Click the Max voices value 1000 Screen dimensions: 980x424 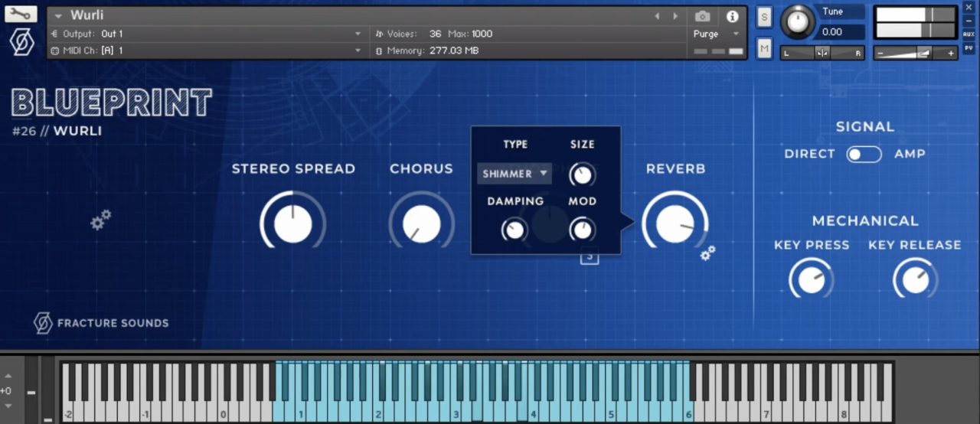click(482, 34)
